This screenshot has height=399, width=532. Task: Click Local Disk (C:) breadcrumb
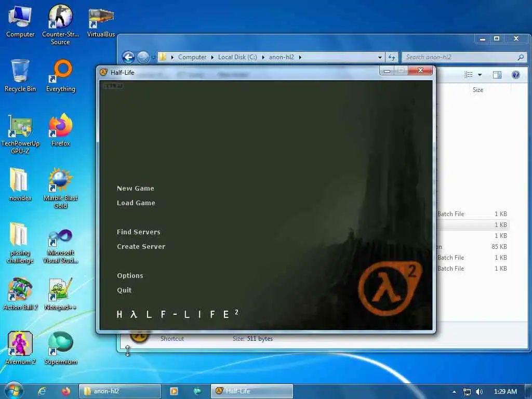237,57
